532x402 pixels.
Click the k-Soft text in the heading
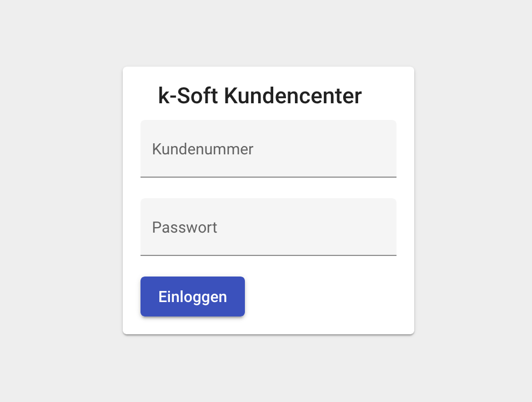pyautogui.click(x=188, y=96)
